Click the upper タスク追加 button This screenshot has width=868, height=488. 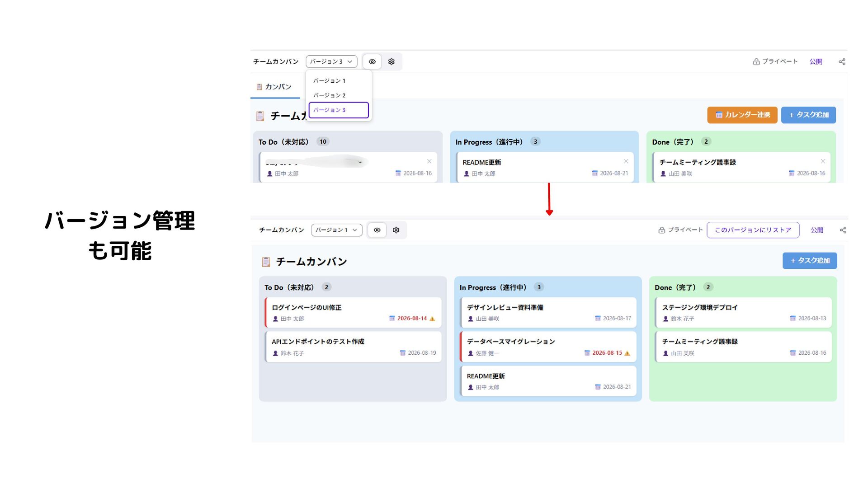(x=808, y=115)
